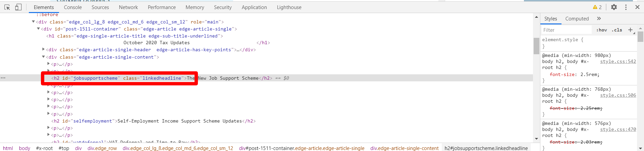Image resolution: width=644 pixels, height=151 pixels.
Task: Click the warnings count badge showing 2
Action: click(x=597, y=7)
